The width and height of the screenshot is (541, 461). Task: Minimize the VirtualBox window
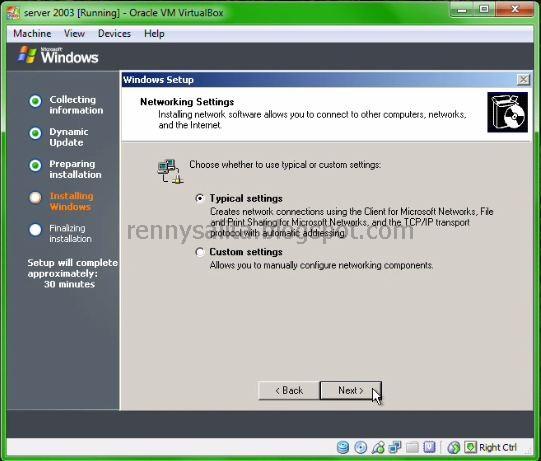[462, 9]
